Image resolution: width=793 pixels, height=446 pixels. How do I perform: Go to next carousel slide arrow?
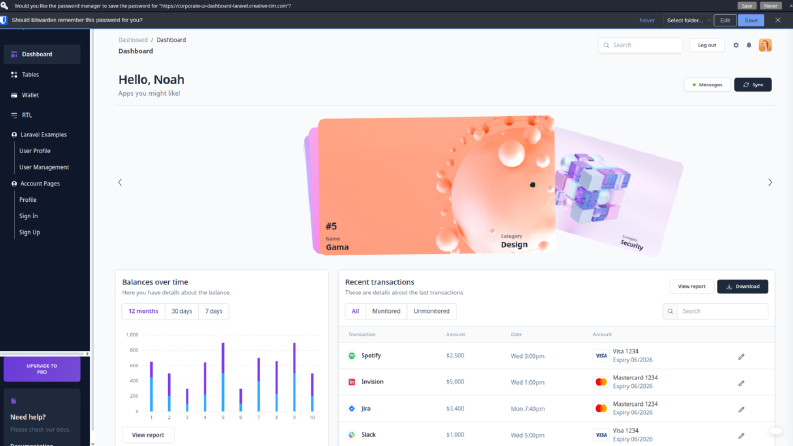770,182
